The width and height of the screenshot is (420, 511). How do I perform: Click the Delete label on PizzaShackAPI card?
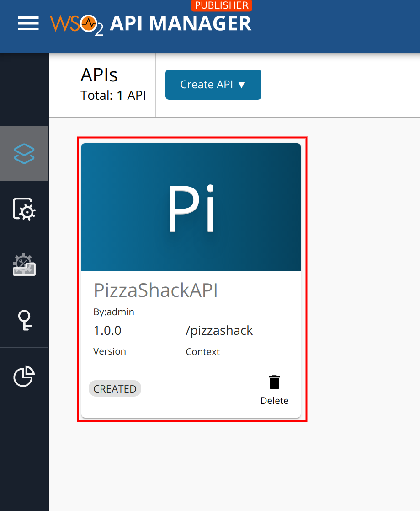click(274, 401)
